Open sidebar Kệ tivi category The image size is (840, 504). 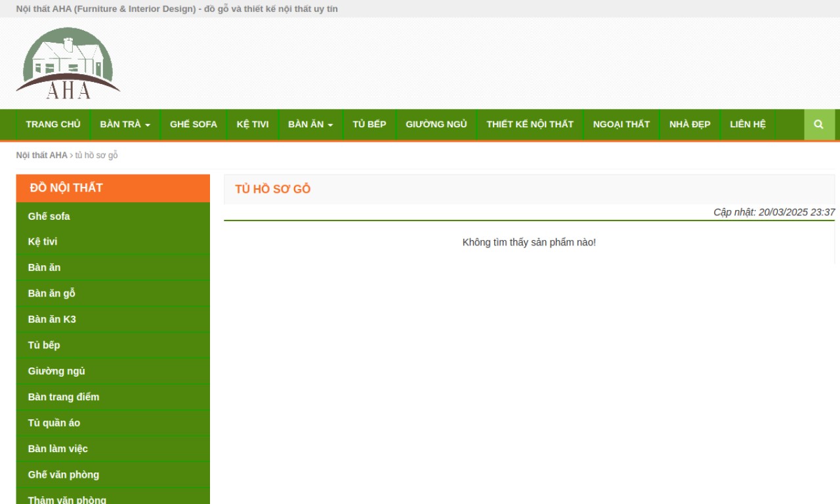113,241
